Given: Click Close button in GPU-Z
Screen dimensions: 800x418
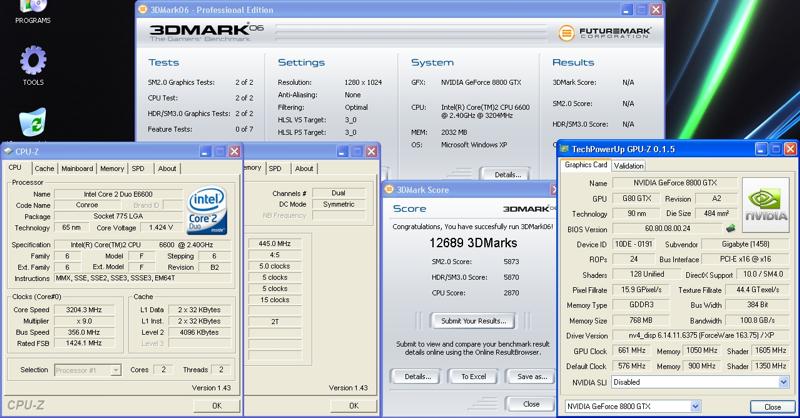Looking at the screenshot, I should (772, 407).
